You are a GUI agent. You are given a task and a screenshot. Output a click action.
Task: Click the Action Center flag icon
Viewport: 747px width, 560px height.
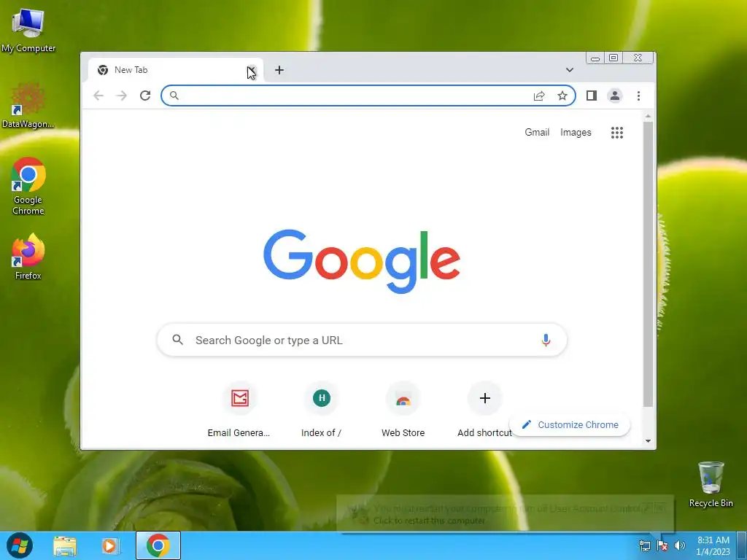662,545
